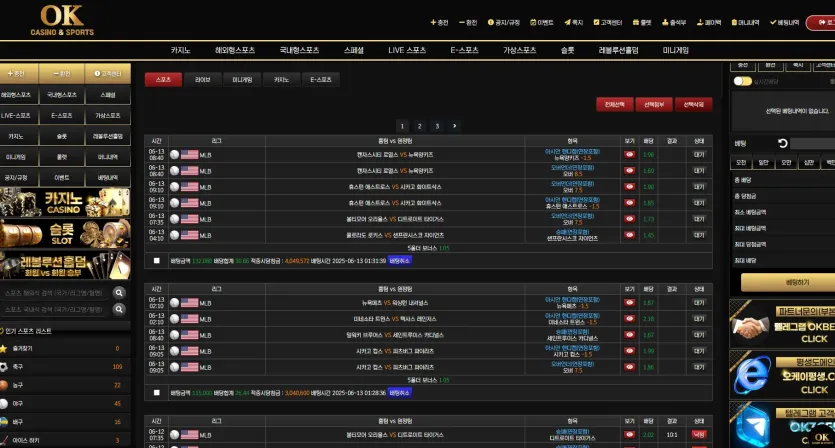Viewport: 835px width, 448px height.
Task: Cancel bet via 배팅취소 on 01:31:39 slip
Action: click(x=399, y=260)
